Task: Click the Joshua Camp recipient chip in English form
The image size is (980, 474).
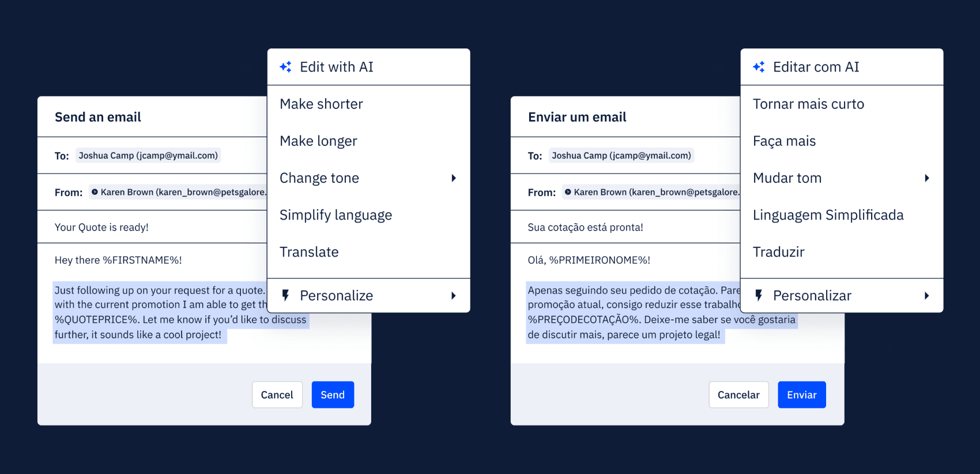Action: point(148,156)
